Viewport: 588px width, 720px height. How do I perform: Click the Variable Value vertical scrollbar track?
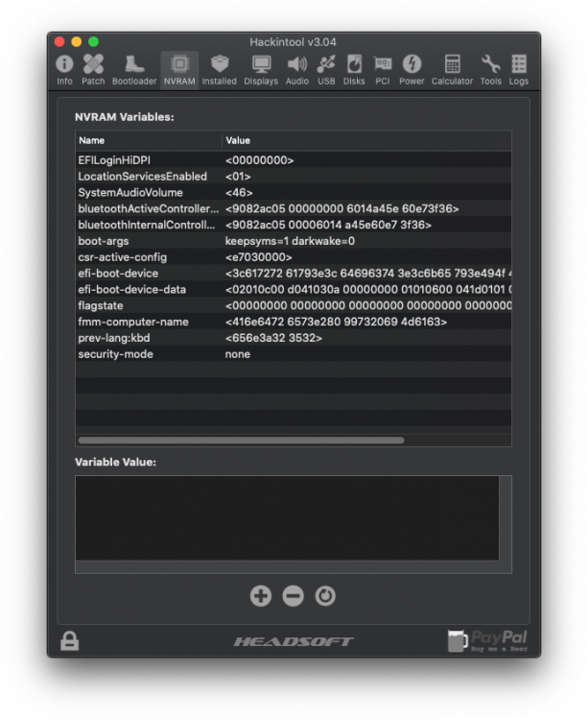(x=505, y=518)
